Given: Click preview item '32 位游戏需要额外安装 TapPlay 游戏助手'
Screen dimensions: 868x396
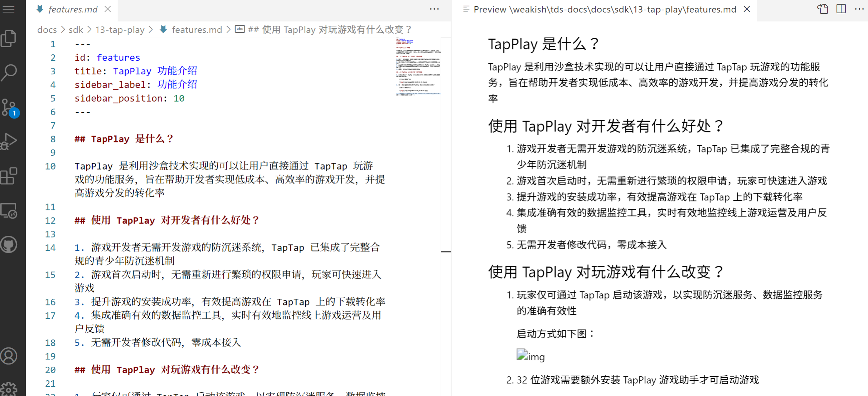Looking at the screenshot, I should (637, 380).
